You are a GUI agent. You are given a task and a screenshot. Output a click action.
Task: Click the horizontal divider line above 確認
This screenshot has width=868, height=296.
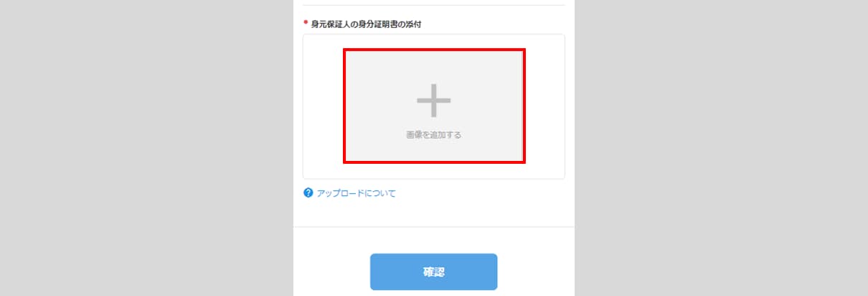click(x=434, y=227)
